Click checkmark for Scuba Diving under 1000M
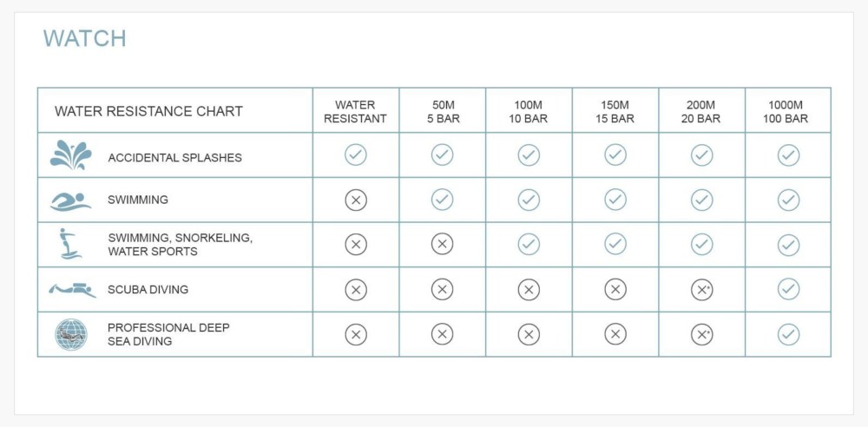Image resolution: width=868 pixels, height=427 pixels. pos(788,290)
